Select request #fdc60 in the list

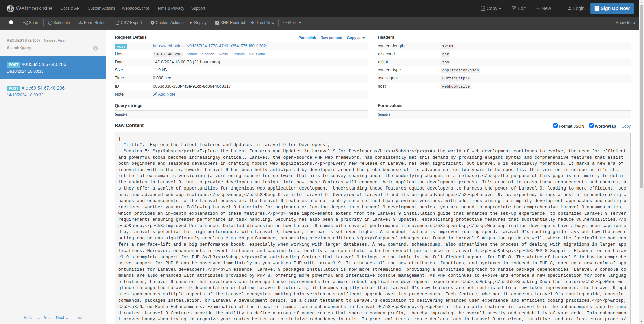[x=53, y=91]
